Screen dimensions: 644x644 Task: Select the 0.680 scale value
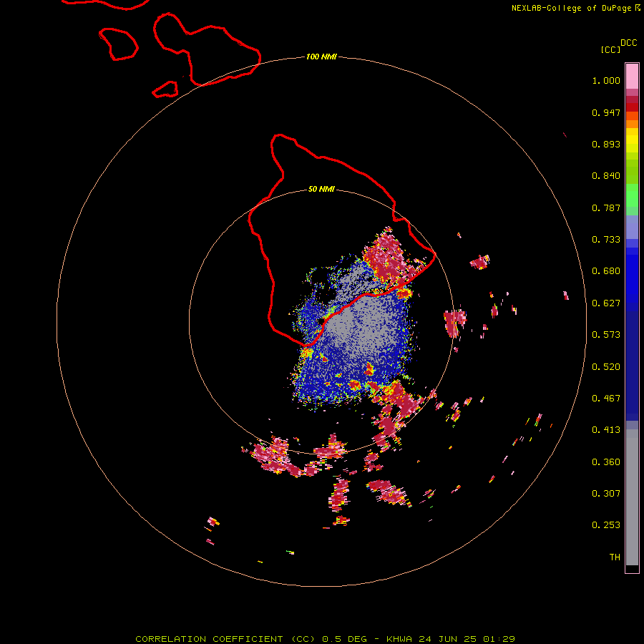click(606, 271)
